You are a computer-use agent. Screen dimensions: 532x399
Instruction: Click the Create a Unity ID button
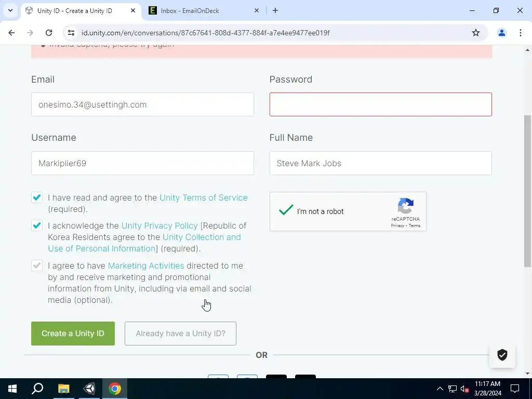(73, 334)
